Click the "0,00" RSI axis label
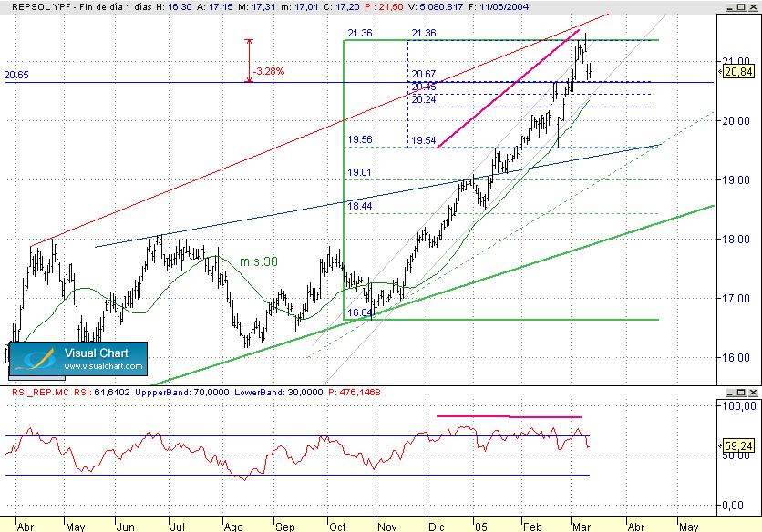The image size is (762, 532). click(733, 506)
